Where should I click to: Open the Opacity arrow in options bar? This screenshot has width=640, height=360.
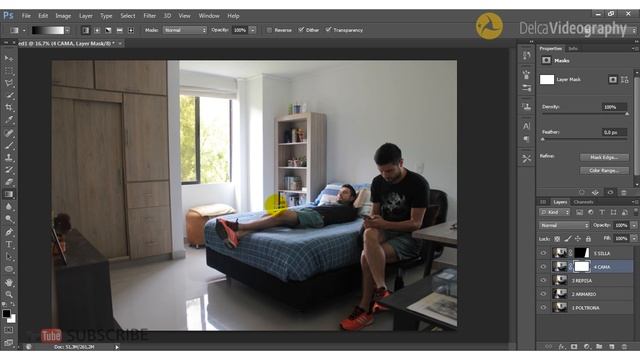pos(253,30)
